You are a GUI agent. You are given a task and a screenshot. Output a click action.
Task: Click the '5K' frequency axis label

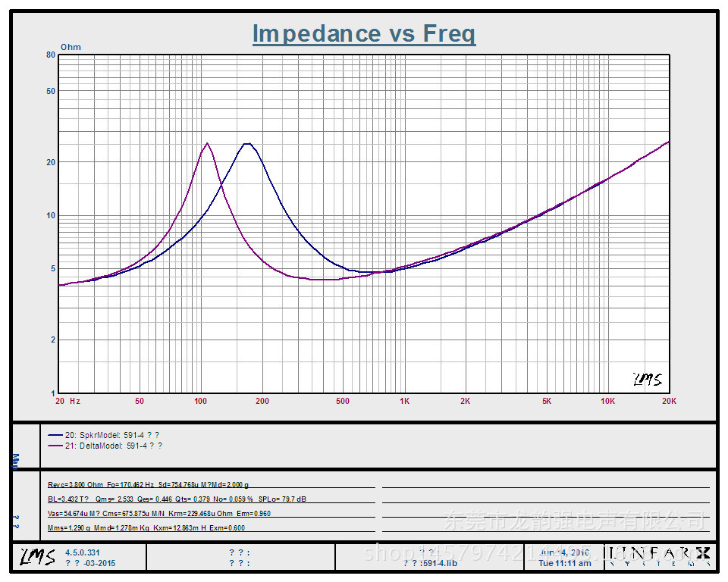[547, 401]
